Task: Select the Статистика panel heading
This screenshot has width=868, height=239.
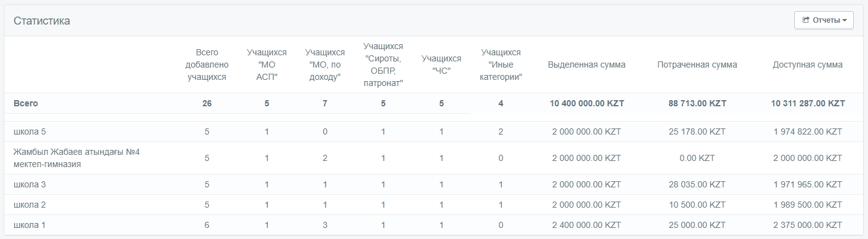Action: 42,21
